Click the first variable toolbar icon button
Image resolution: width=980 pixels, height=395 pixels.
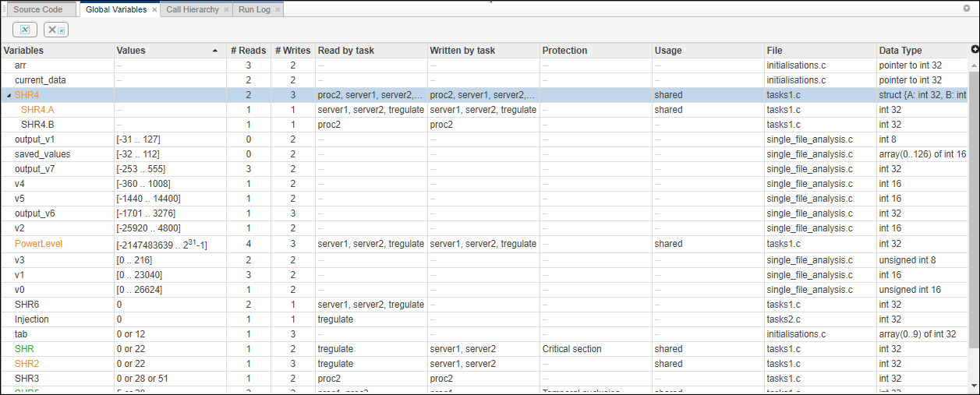point(25,30)
